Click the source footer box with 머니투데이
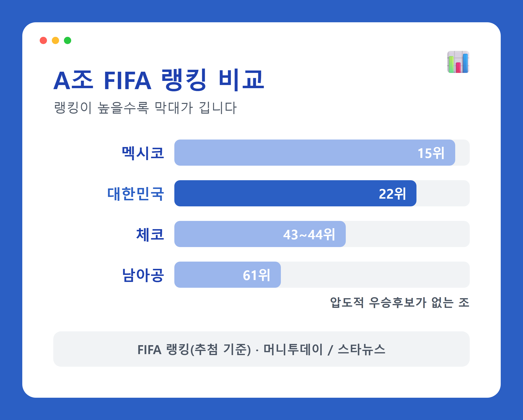The image size is (523, 420). pos(261,349)
